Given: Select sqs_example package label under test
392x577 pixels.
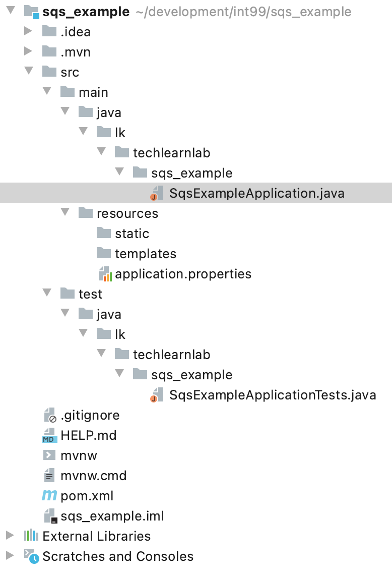Looking at the screenshot, I should (192, 375).
